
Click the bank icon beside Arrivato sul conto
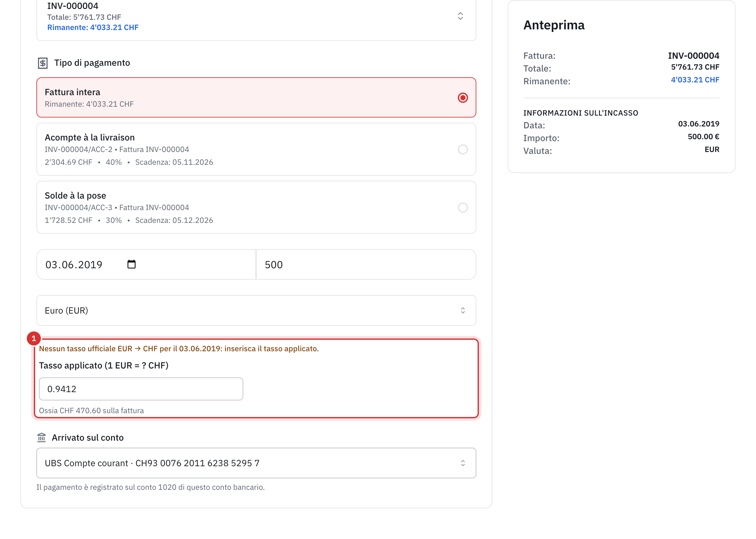tap(42, 438)
